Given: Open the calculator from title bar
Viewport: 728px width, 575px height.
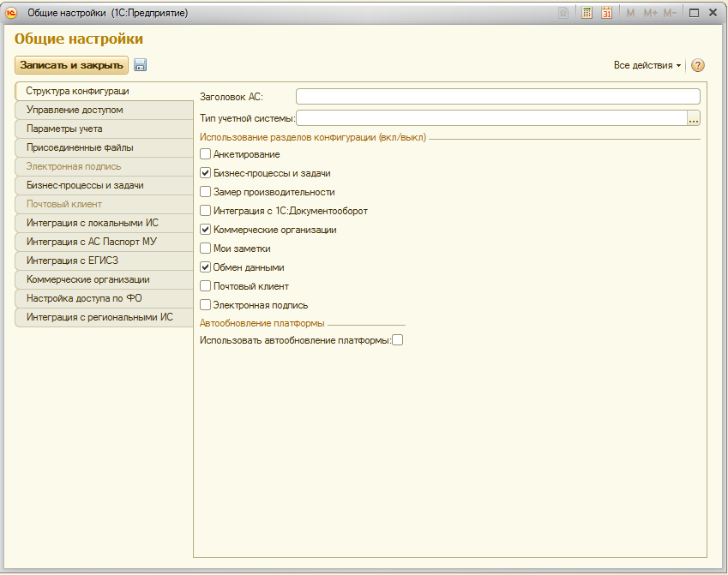Looking at the screenshot, I should coord(587,13).
